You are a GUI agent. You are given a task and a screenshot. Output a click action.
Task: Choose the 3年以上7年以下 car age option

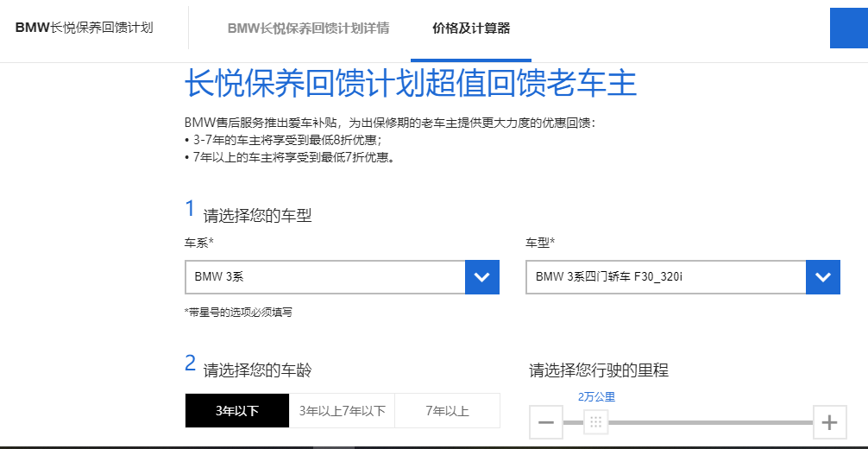tap(342, 411)
